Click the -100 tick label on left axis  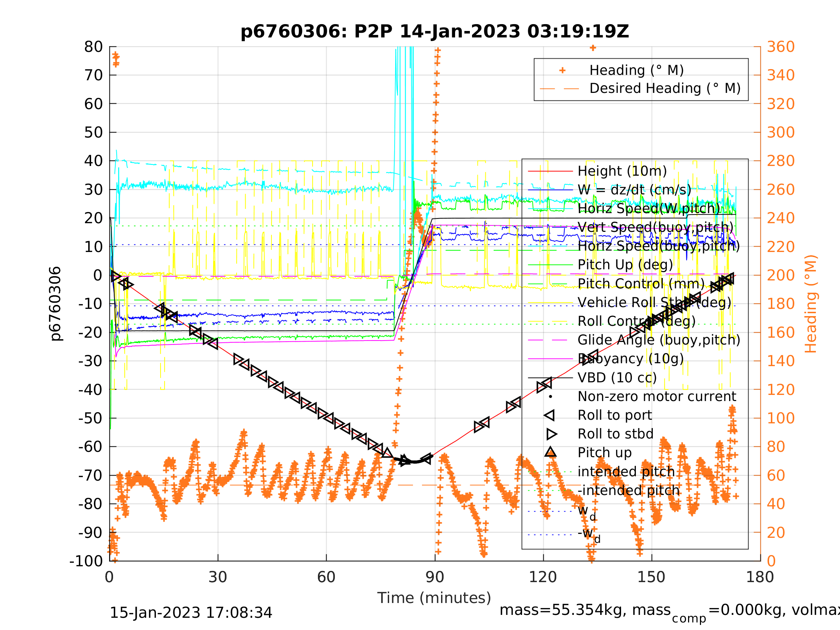tap(86, 561)
